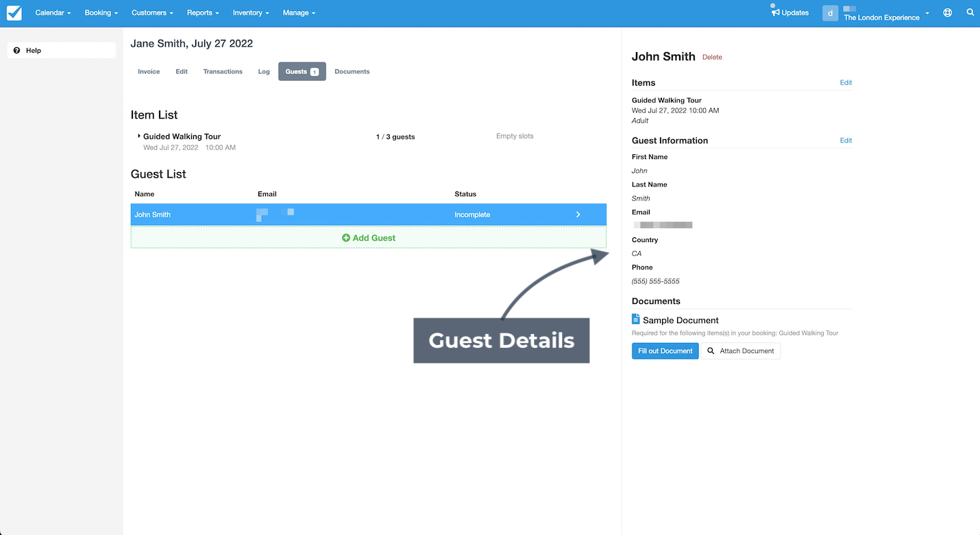Open the Log tab
980x535 pixels.
click(264, 71)
